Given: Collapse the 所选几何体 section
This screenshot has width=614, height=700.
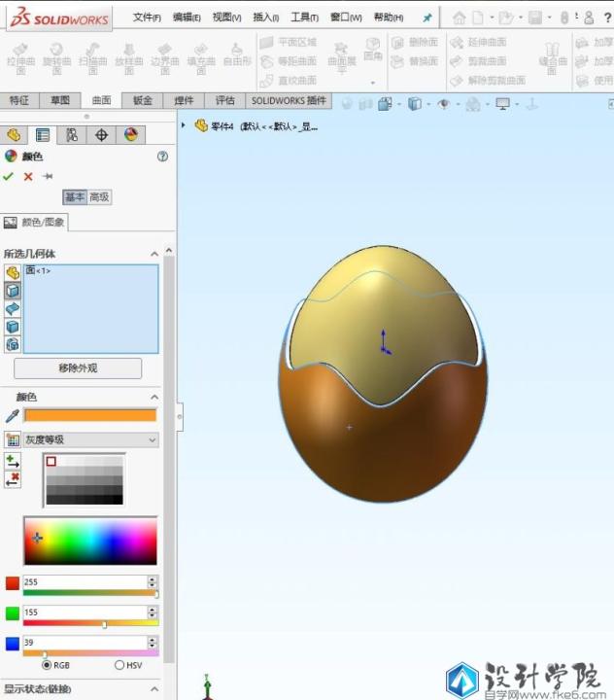Looking at the screenshot, I should (x=153, y=254).
